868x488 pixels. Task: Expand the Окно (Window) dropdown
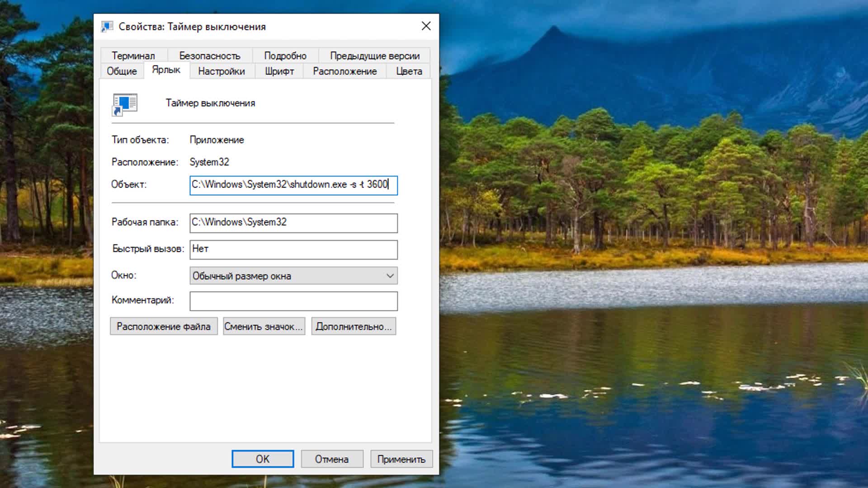[391, 275]
